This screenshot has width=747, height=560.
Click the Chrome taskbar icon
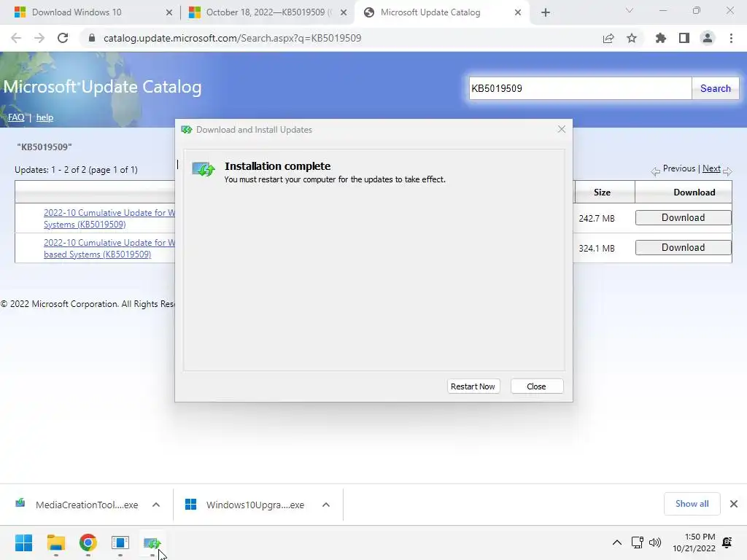88,542
